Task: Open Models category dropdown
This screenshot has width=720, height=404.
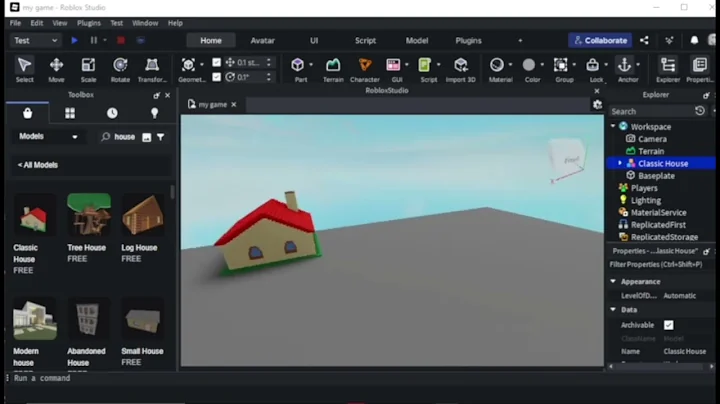Action: pos(48,136)
